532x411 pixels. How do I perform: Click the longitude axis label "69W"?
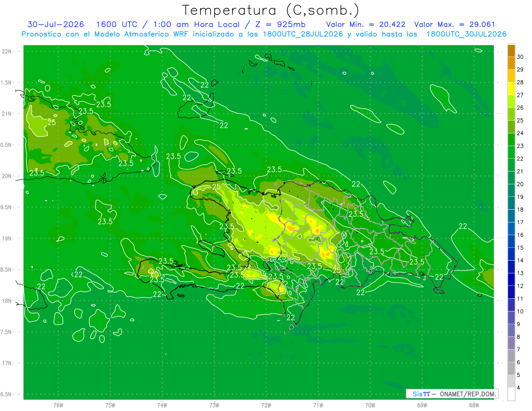(x=422, y=405)
